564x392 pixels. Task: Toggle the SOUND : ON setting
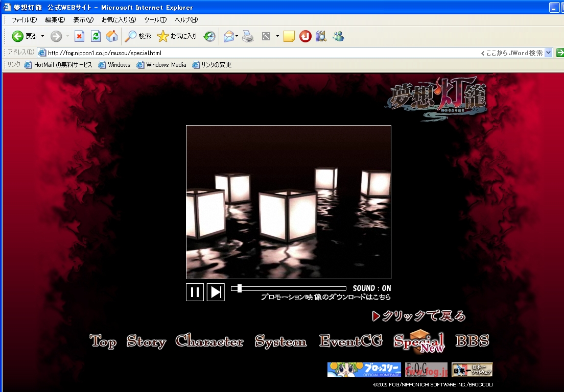pos(371,288)
